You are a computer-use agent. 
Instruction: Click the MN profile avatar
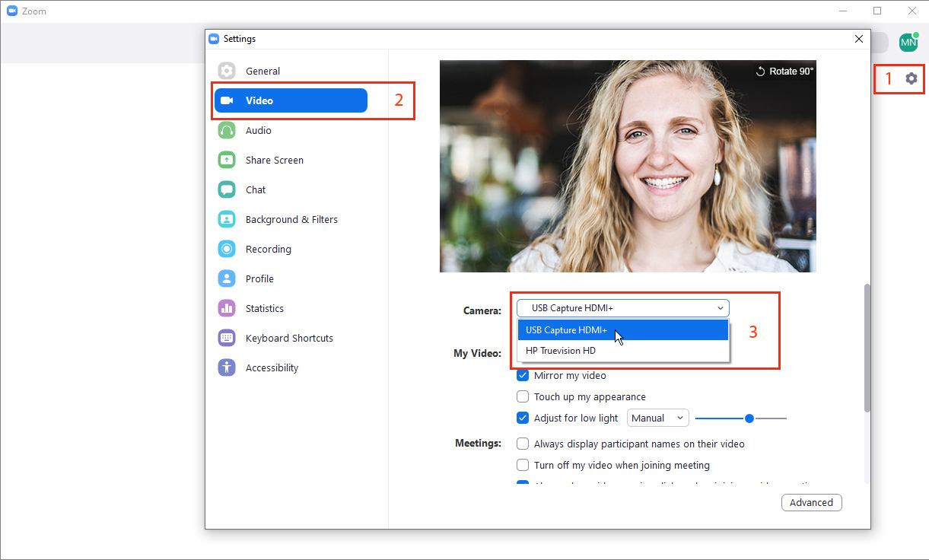908,43
